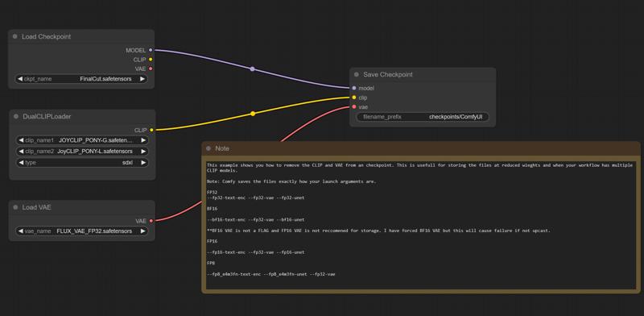The width and height of the screenshot is (644, 316).
Task: Select next clip_name1 with right arrow
Action: point(143,140)
